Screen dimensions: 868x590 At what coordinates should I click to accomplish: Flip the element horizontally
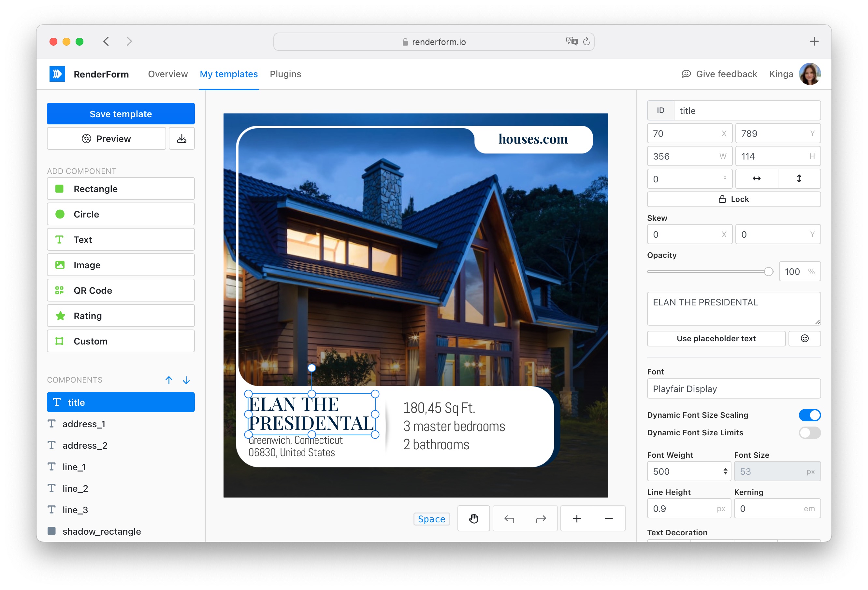[757, 179]
